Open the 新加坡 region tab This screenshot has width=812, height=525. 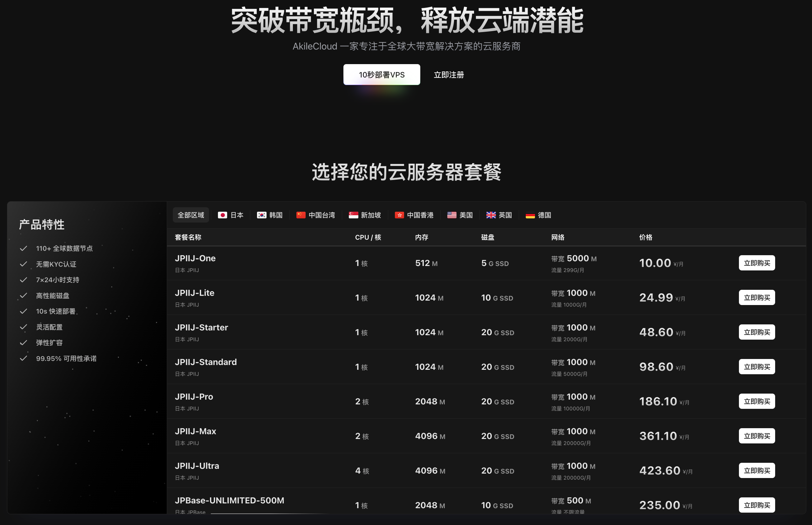[x=371, y=215]
